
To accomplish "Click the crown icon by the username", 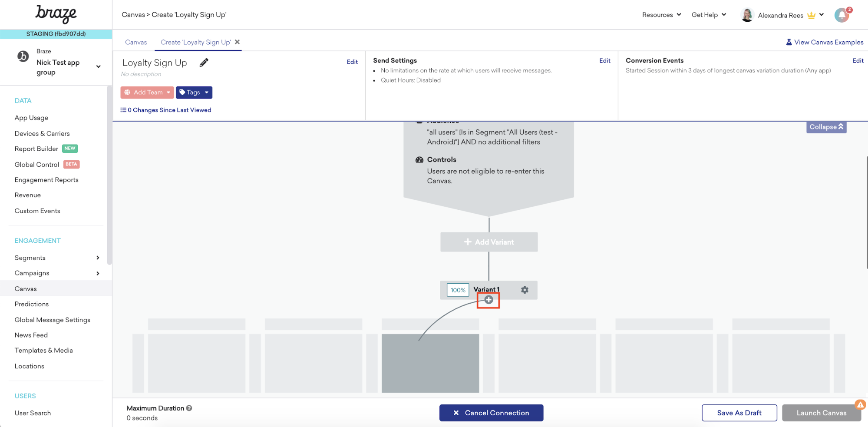I will tap(811, 15).
